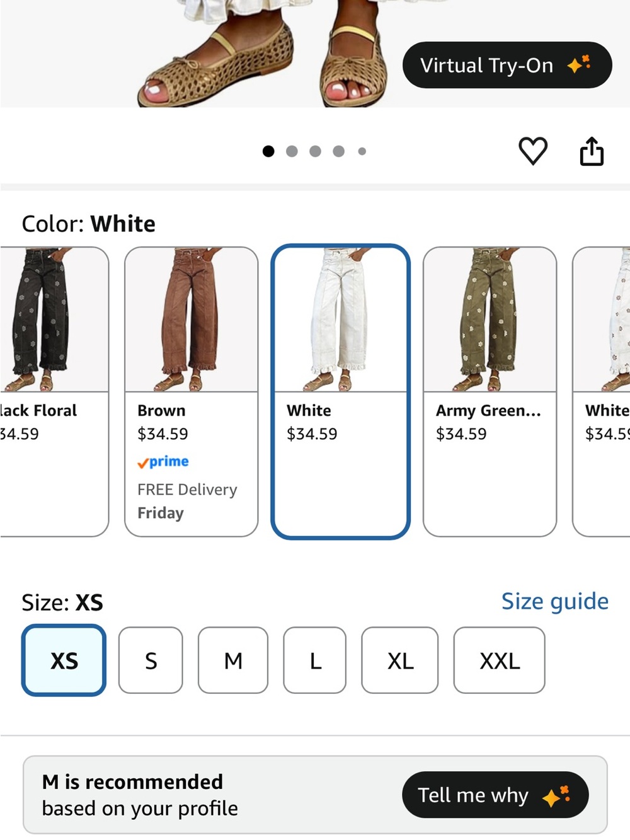Choose the Army Green color option
The width and height of the screenshot is (630, 840).
490,391
